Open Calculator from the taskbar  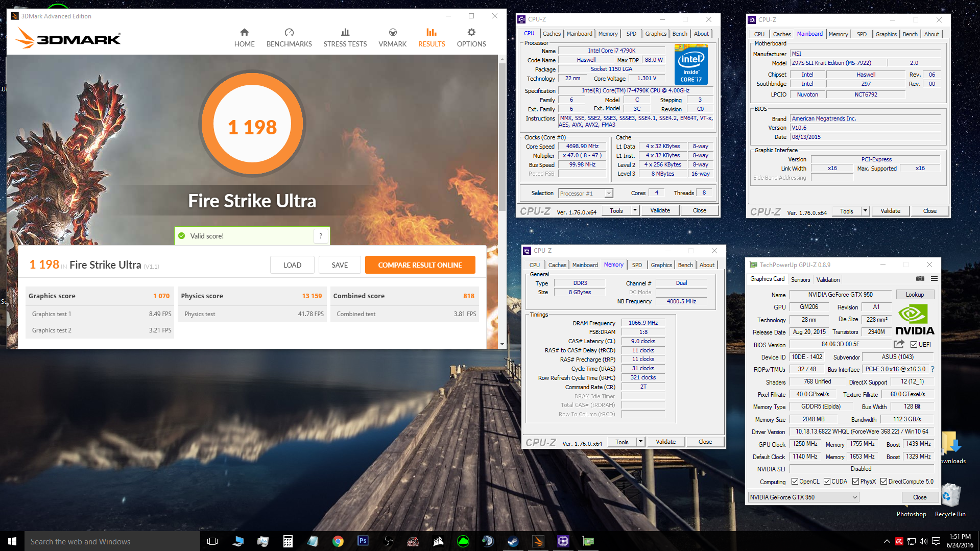tap(288, 541)
